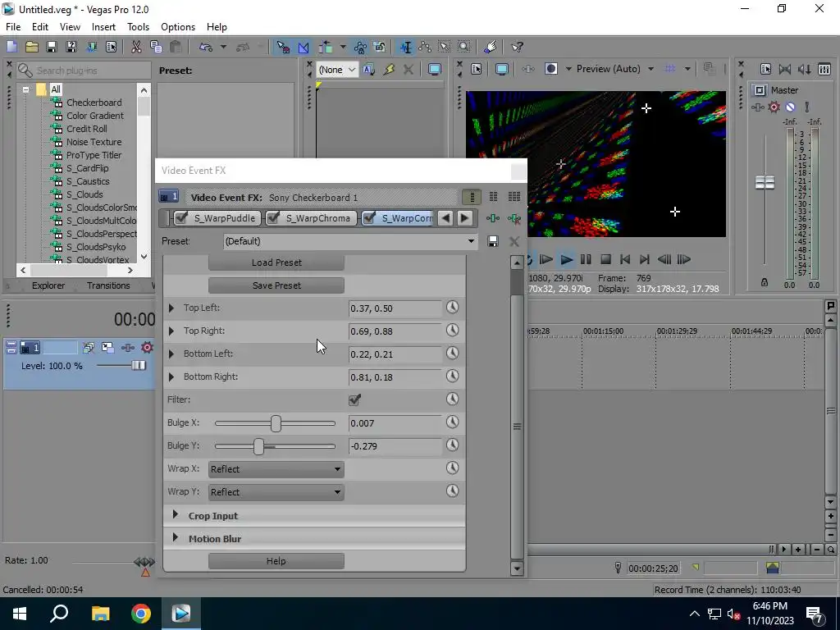Click the Animate clock icon for Bulge X
Image resolution: width=840 pixels, height=630 pixels.
click(453, 422)
